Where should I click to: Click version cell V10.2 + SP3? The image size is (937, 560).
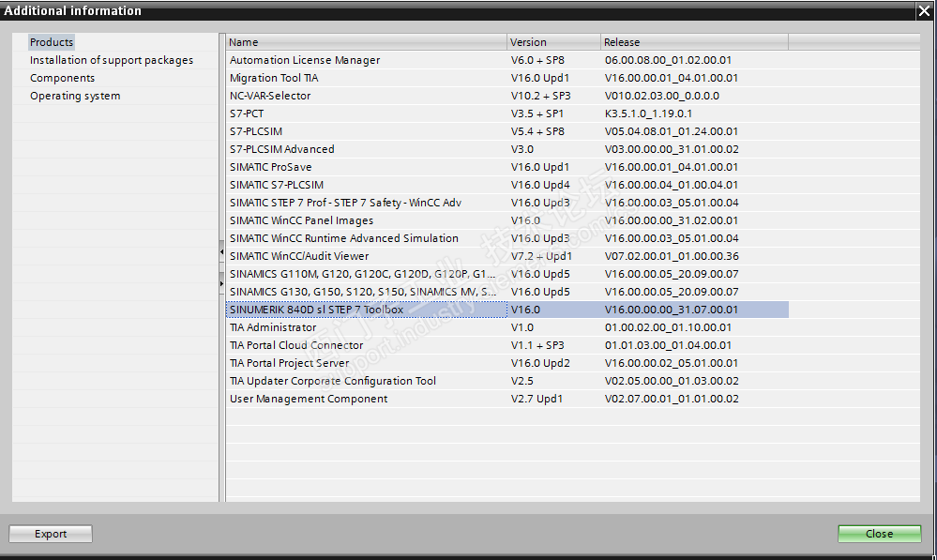(541, 96)
